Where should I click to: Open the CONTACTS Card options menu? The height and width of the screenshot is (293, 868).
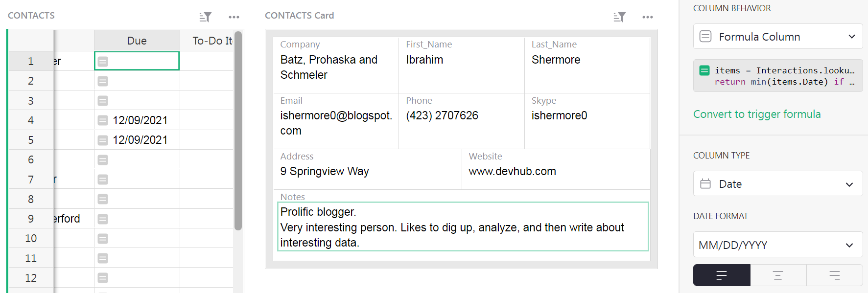pyautogui.click(x=648, y=17)
